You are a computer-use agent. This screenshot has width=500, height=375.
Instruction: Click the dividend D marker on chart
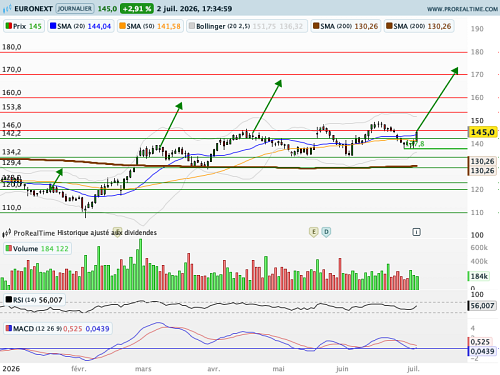(326, 232)
